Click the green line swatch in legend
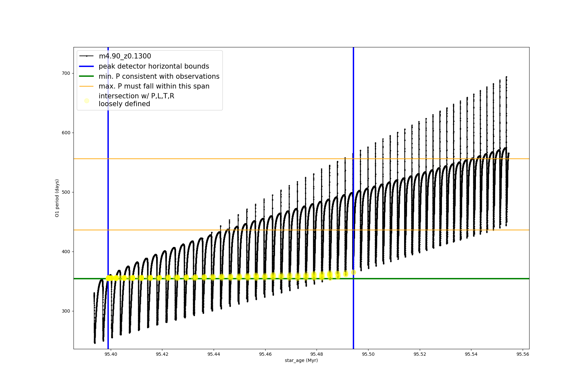The image size is (588, 392). pos(87,76)
